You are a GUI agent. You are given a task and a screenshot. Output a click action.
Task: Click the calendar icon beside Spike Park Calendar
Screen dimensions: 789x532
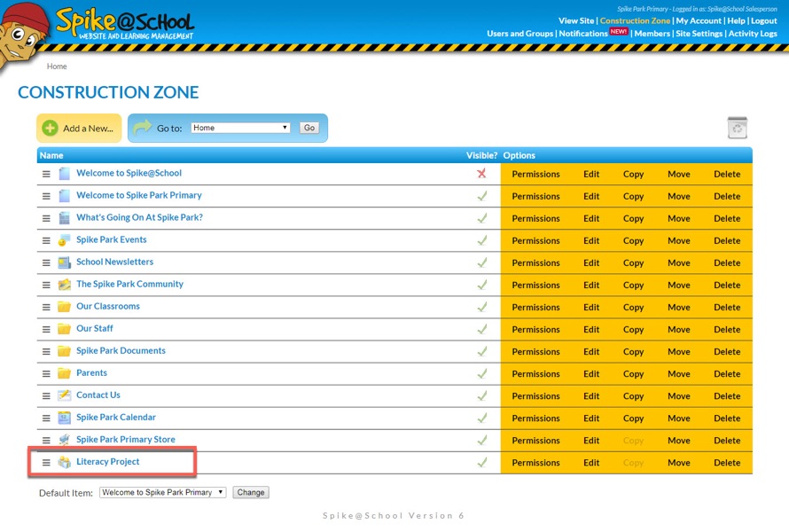point(65,418)
